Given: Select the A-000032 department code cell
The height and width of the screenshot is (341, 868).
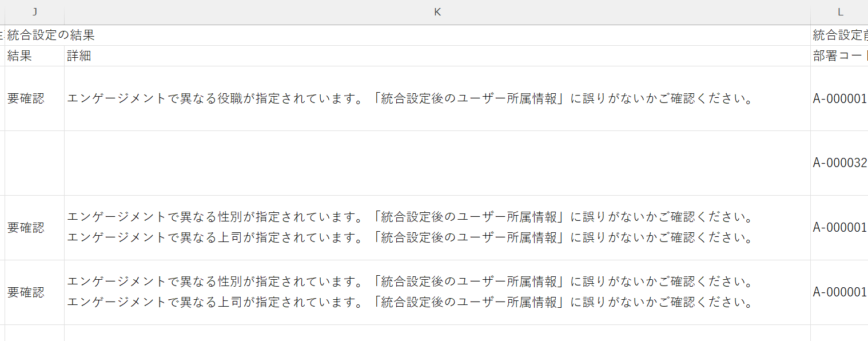Looking at the screenshot, I should [839, 163].
